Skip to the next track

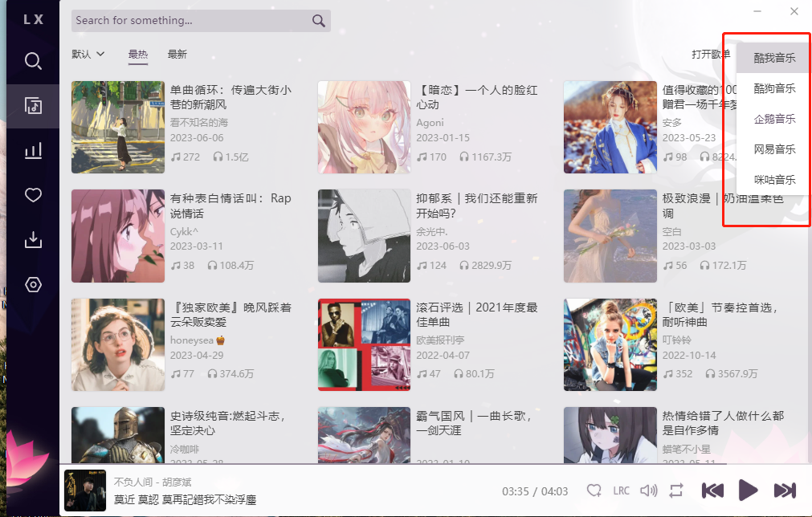pyautogui.click(x=785, y=491)
